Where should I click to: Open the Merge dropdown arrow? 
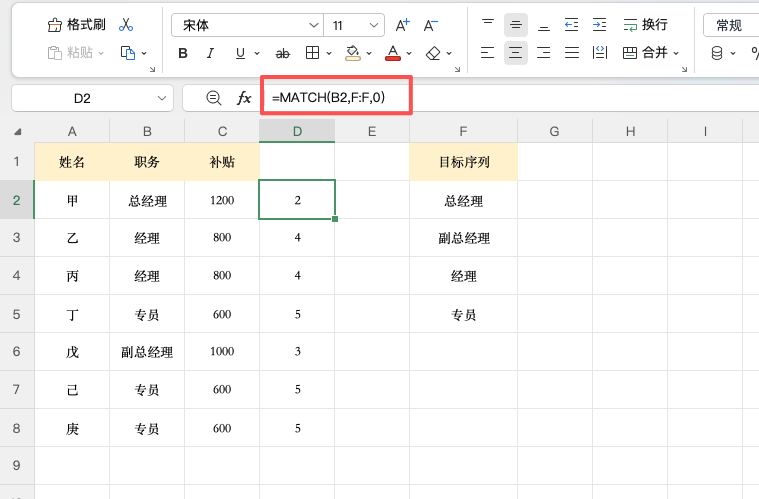click(676, 53)
